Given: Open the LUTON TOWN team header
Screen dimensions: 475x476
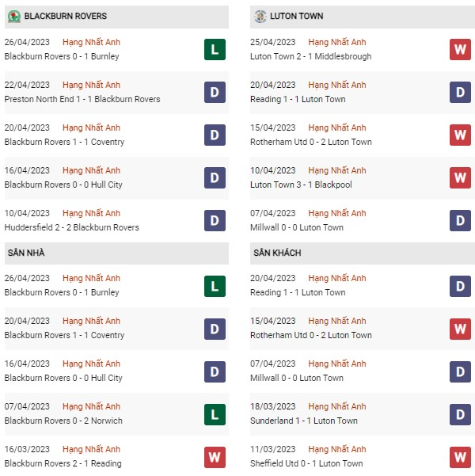Looking at the screenshot, I should (296, 16).
